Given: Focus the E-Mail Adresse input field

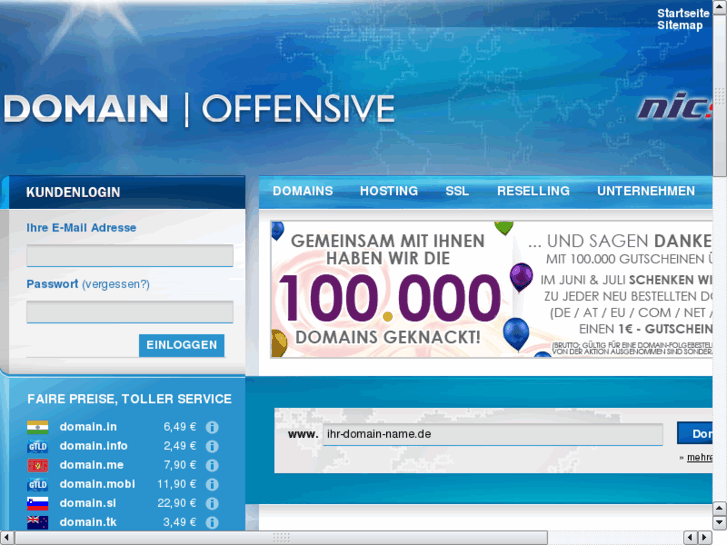Looking at the screenshot, I should pos(130,256).
